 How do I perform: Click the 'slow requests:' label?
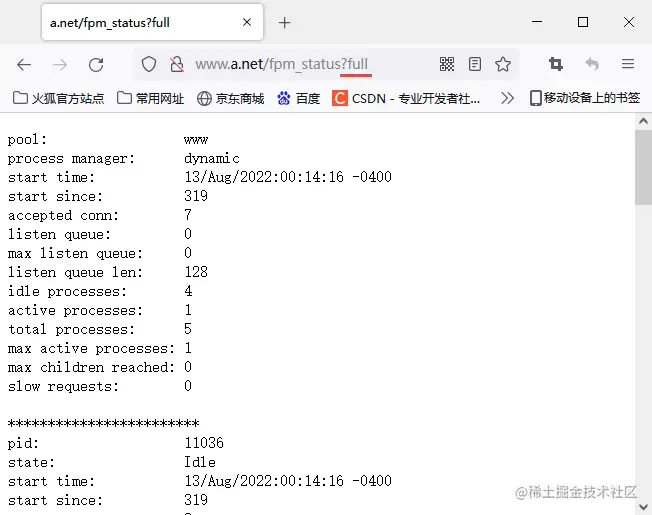point(63,387)
